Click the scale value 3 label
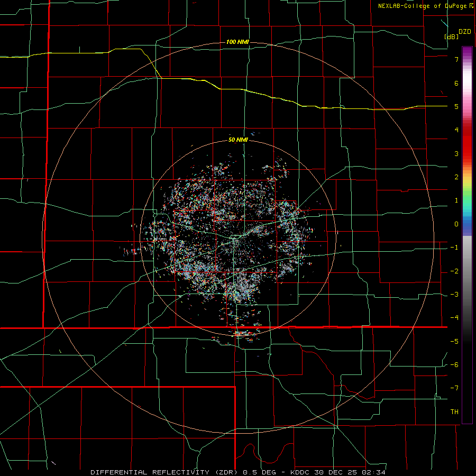Screen dimensions: 476x476 [x=456, y=153]
